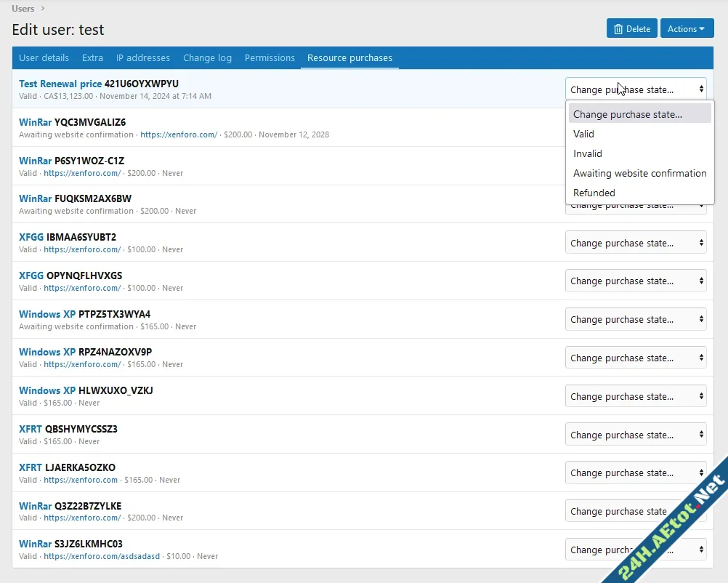Open the Extra tab
728x583 pixels.
[92, 58]
